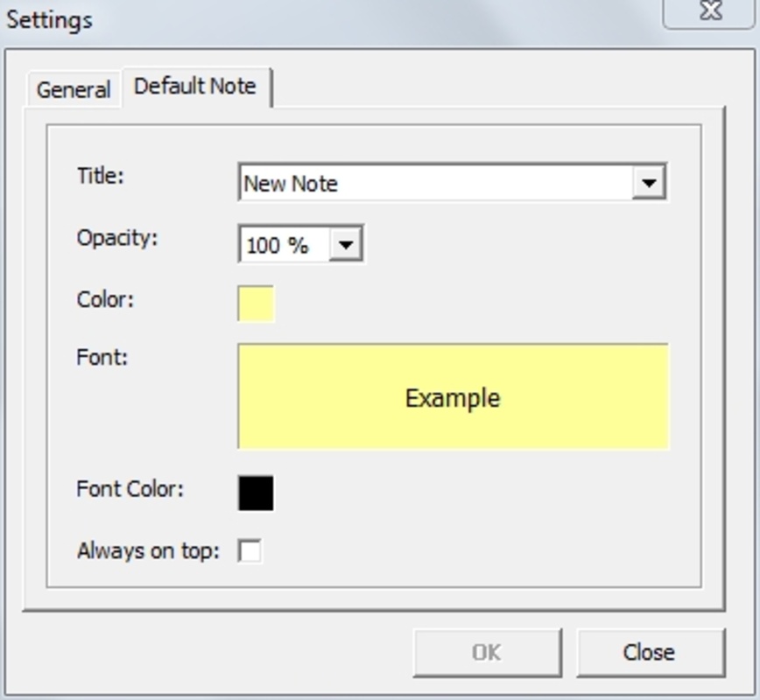Click the Close button at the bottom

click(x=649, y=652)
